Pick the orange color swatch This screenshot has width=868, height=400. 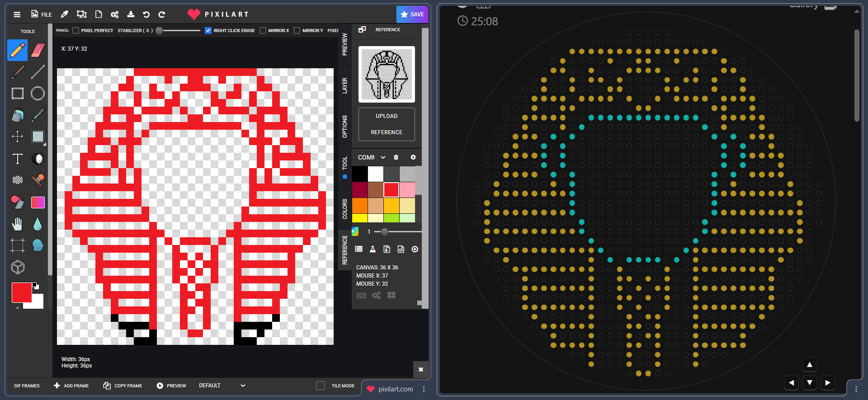coord(360,206)
